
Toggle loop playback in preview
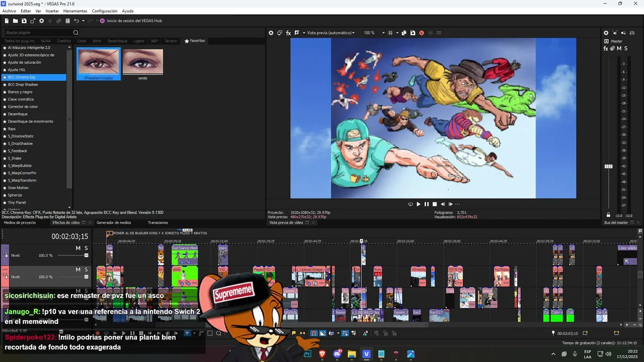(411, 204)
